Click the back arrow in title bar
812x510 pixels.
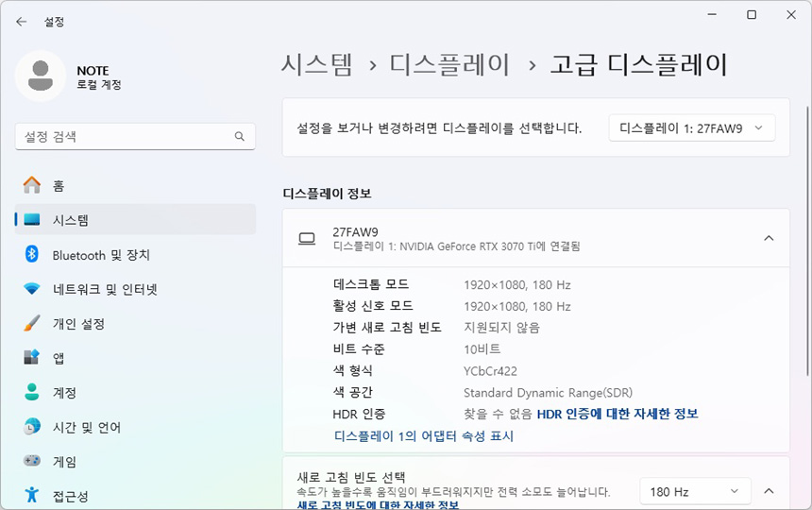(x=21, y=21)
